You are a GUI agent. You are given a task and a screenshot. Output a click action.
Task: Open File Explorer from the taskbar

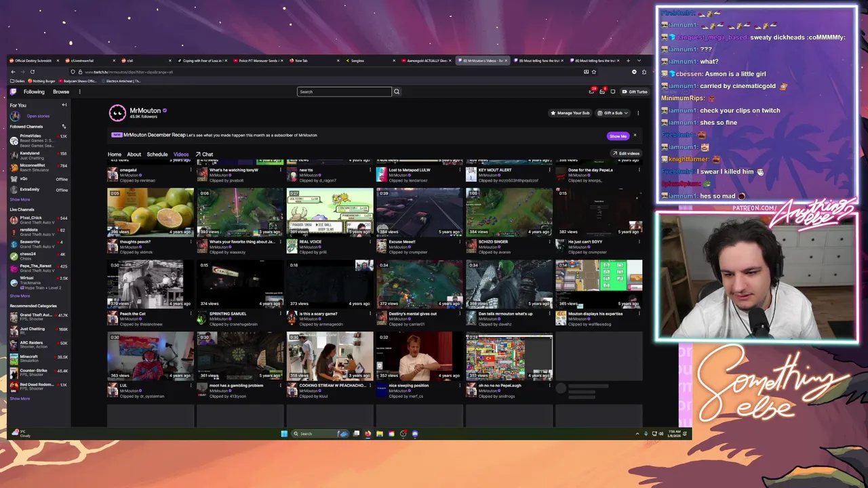click(x=380, y=434)
